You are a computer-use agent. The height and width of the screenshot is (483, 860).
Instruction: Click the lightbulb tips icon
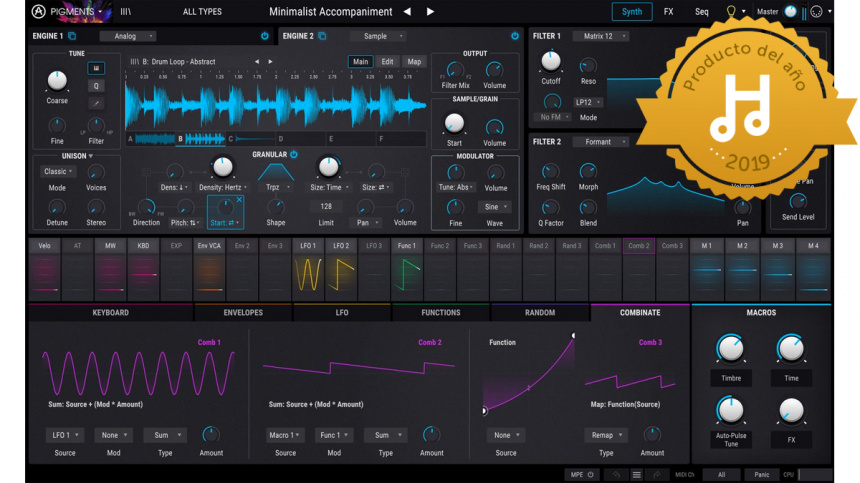coord(731,11)
